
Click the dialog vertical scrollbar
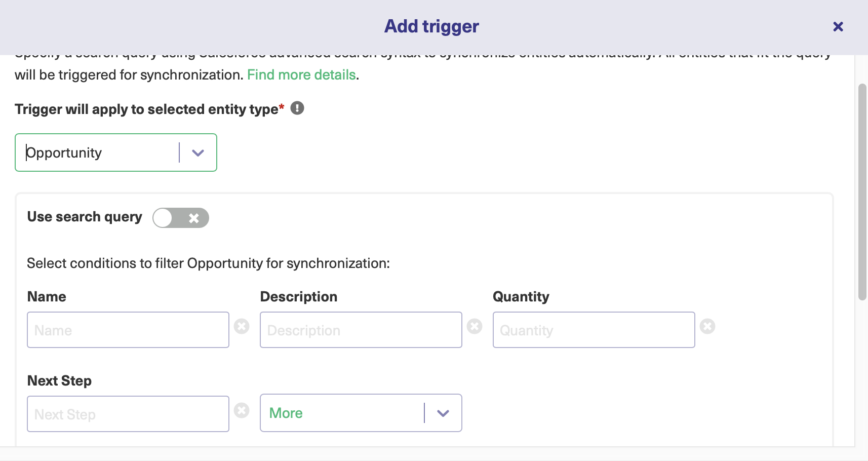[862, 193]
